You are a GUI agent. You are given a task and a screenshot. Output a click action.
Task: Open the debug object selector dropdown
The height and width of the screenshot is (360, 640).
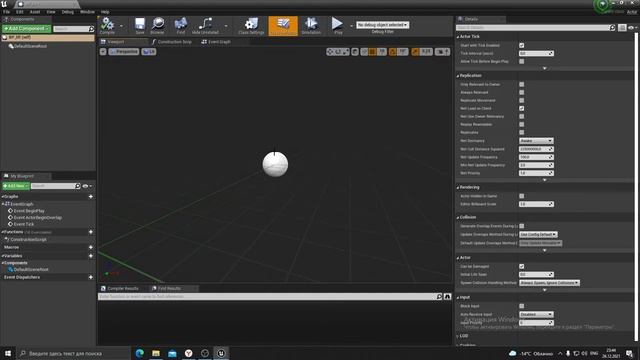coord(382,25)
